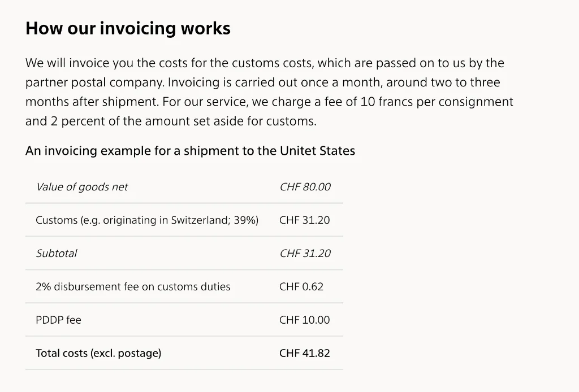Click the italic CHF 31.20 subtotal amount
The image size is (579, 392).
[x=305, y=254]
